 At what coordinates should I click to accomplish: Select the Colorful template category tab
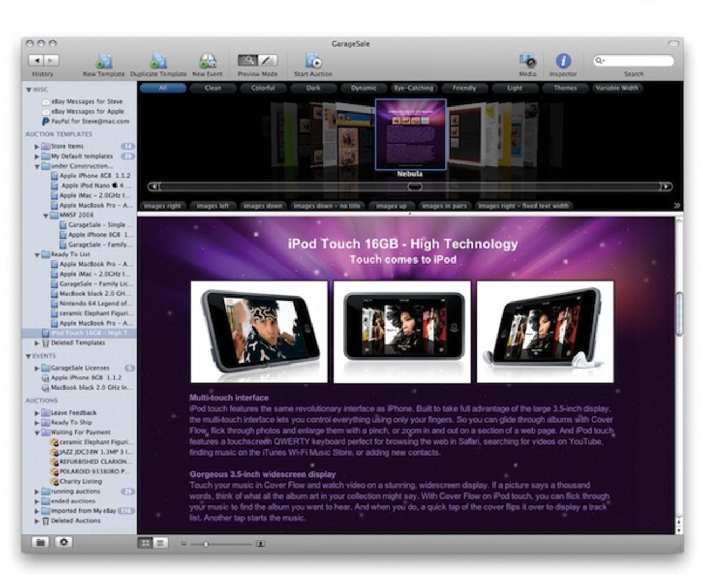click(x=263, y=88)
